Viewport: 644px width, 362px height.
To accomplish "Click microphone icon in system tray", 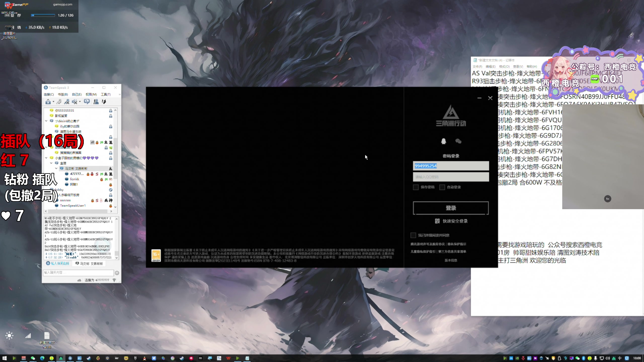I will (x=595, y=358).
